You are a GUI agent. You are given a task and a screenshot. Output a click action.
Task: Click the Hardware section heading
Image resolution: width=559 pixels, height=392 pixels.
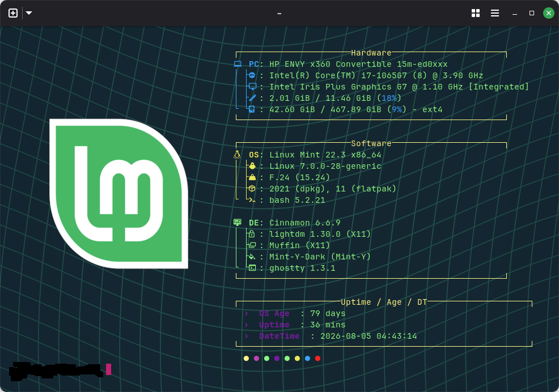[x=371, y=53]
